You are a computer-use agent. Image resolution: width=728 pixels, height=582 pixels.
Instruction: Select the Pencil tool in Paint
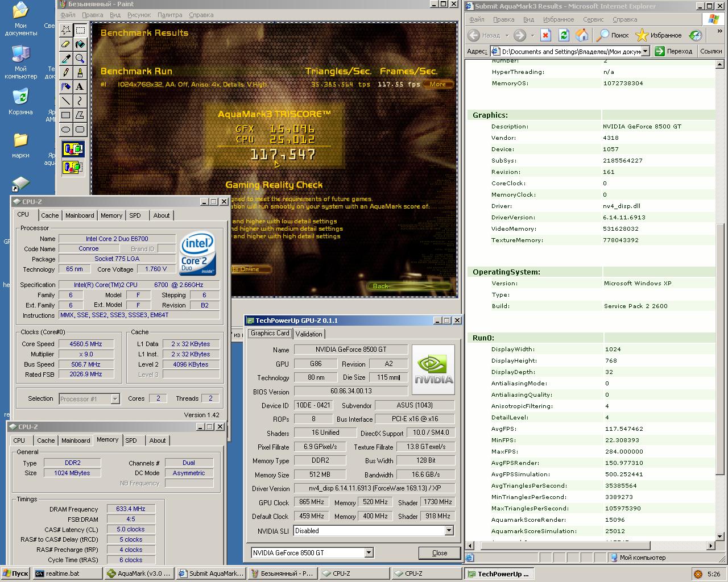[x=66, y=73]
